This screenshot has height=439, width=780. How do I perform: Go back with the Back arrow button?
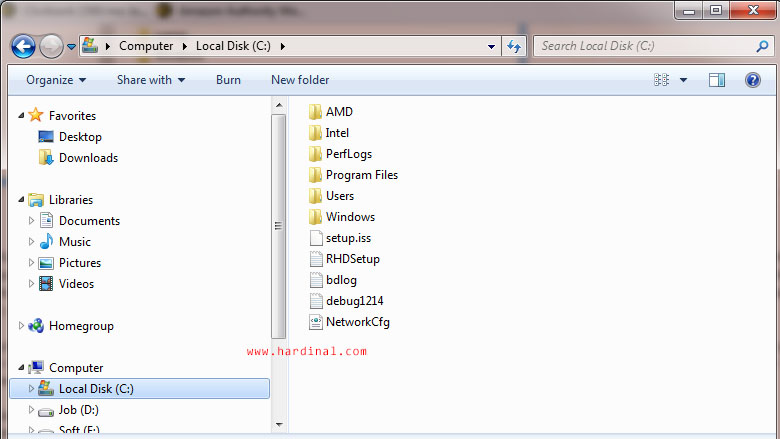coord(23,47)
